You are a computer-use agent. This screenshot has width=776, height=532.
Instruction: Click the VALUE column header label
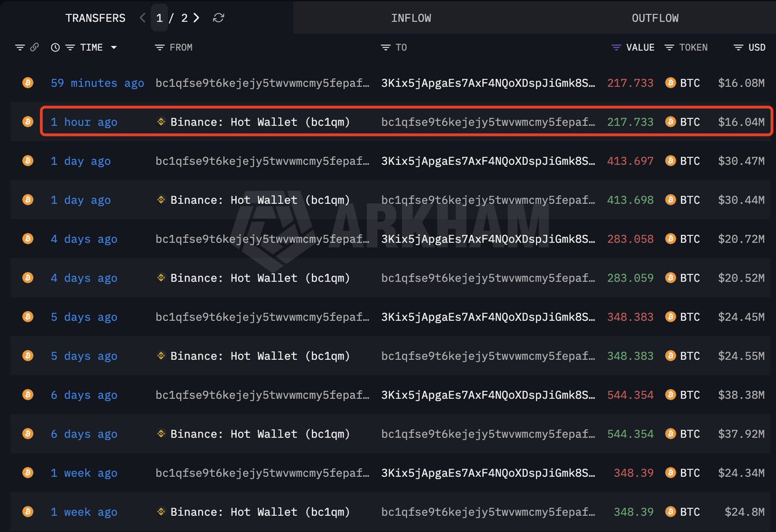[x=640, y=47]
